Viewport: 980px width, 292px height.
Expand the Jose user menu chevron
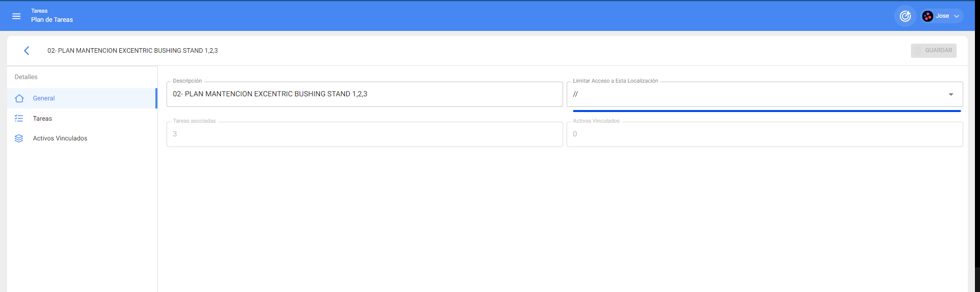pyautogui.click(x=957, y=16)
